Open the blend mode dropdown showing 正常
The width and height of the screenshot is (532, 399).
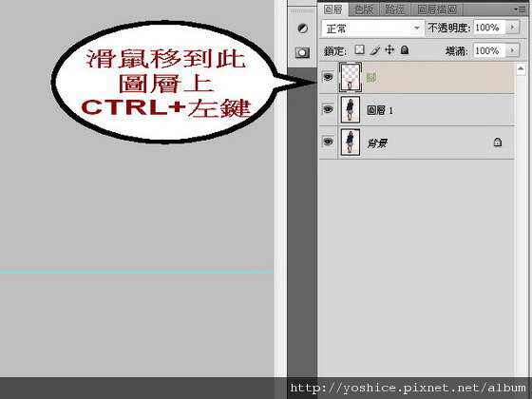point(372,28)
